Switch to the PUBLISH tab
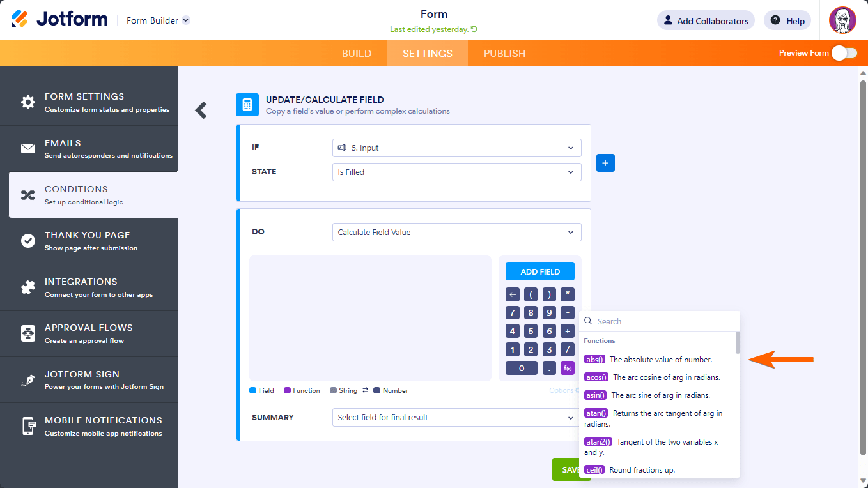868x488 pixels. (504, 53)
